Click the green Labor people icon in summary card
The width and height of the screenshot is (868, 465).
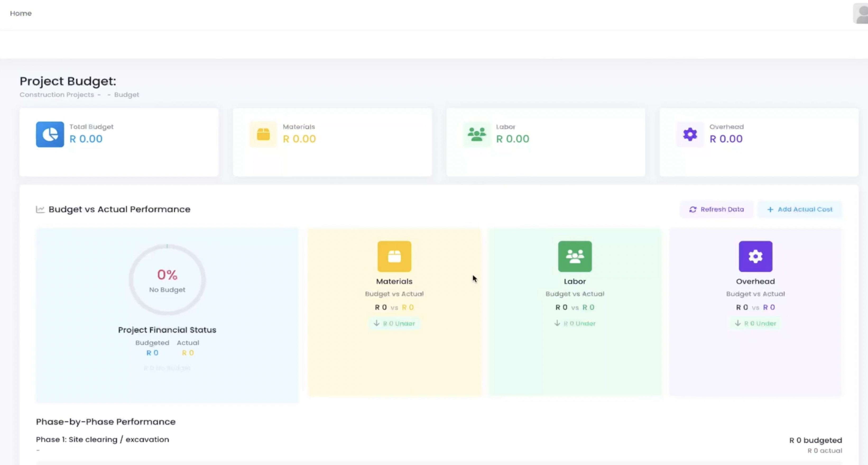[477, 134]
